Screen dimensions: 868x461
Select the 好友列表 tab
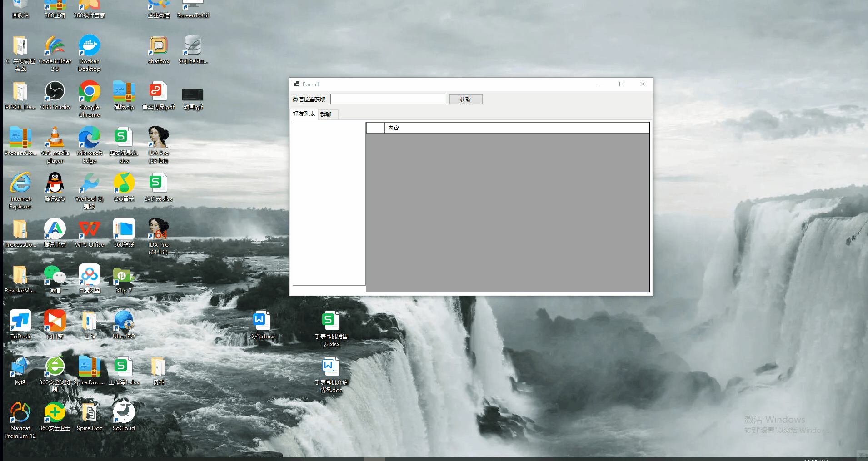304,114
